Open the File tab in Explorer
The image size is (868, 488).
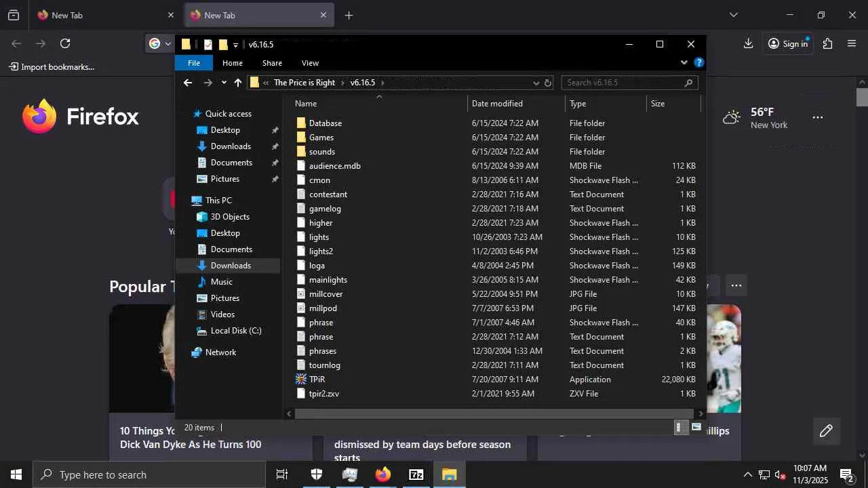tap(194, 63)
